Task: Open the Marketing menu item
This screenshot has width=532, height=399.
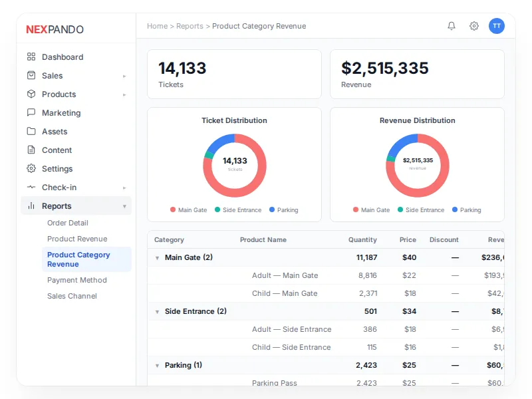Action: (76, 112)
